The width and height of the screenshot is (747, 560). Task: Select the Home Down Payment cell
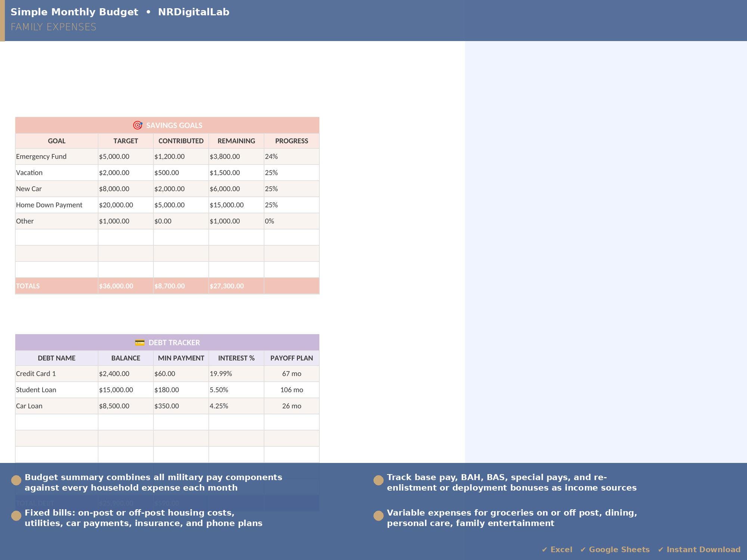coord(57,205)
